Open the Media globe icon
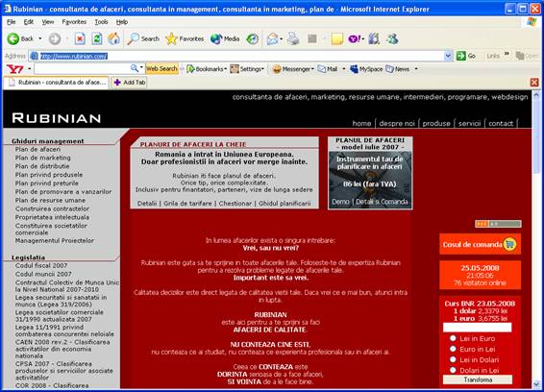 pyautogui.click(x=216, y=38)
